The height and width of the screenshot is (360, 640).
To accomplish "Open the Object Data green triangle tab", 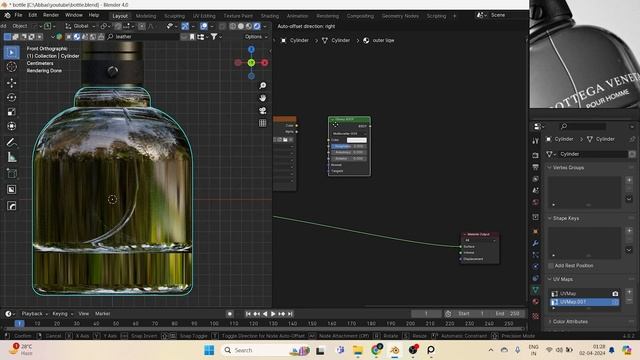I will coord(536,290).
